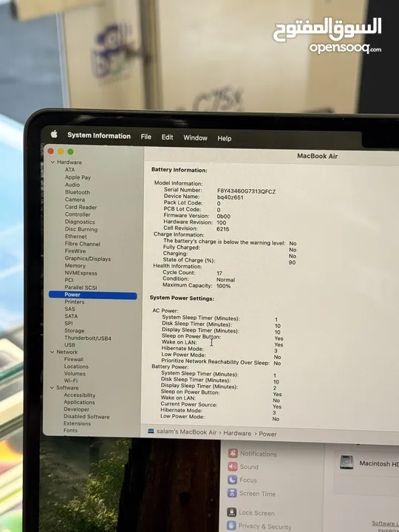Screen dimensions: 399x532
Task: Select Applications under Software
Action: coord(79,402)
